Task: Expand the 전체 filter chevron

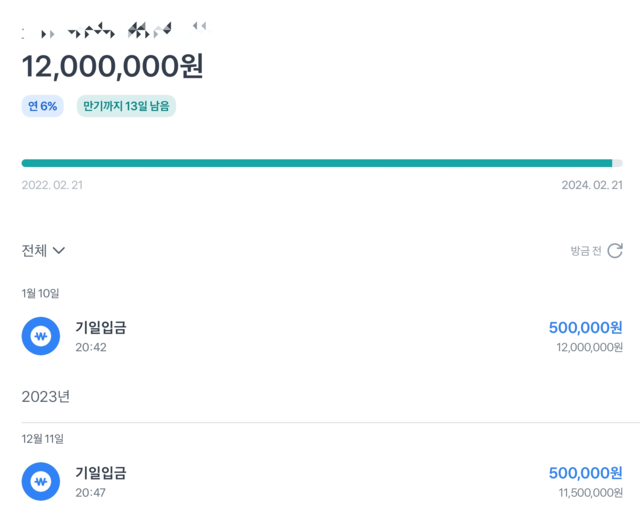Action: [59, 251]
